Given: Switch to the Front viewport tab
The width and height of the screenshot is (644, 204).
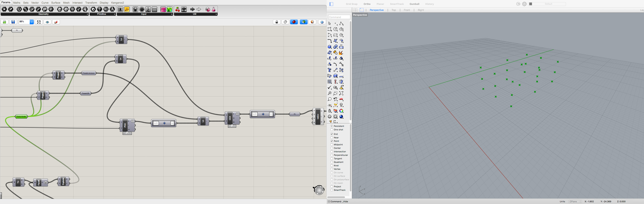Looking at the screenshot, I should pos(407,10).
